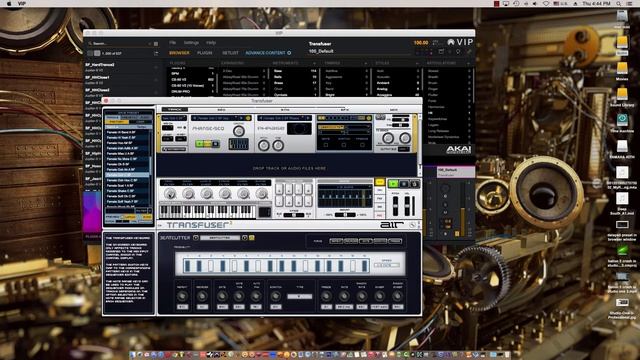Click the yellow icon right of Beatcutter preset field
Viewport: 640px width, 360px height.
(252, 238)
